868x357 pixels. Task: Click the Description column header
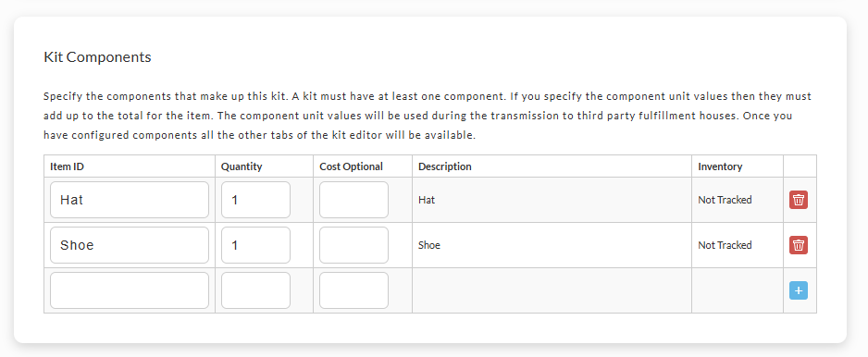click(x=444, y=166)
